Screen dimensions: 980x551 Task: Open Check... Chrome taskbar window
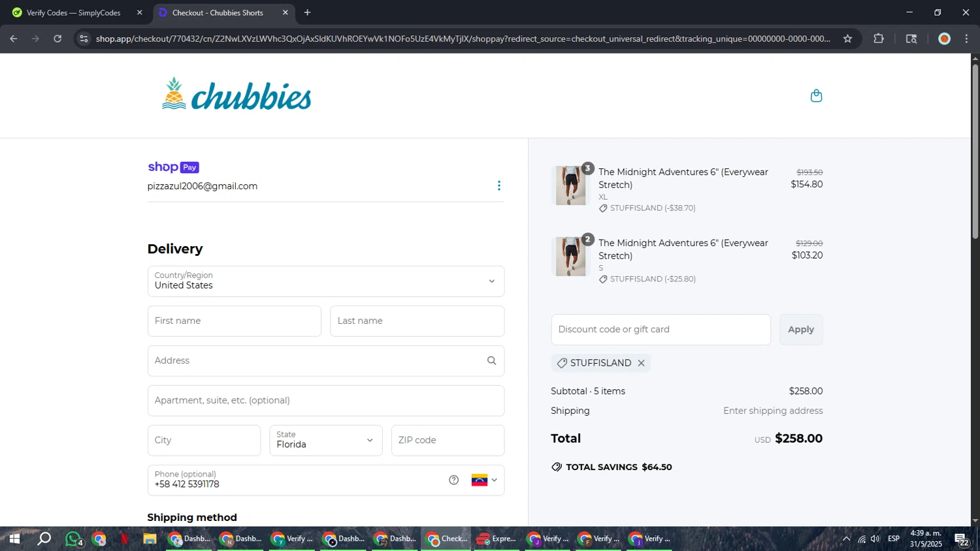446,539
